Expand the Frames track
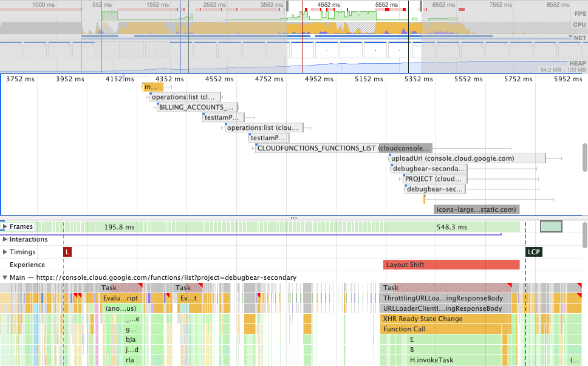 click(x=5, y=226)
